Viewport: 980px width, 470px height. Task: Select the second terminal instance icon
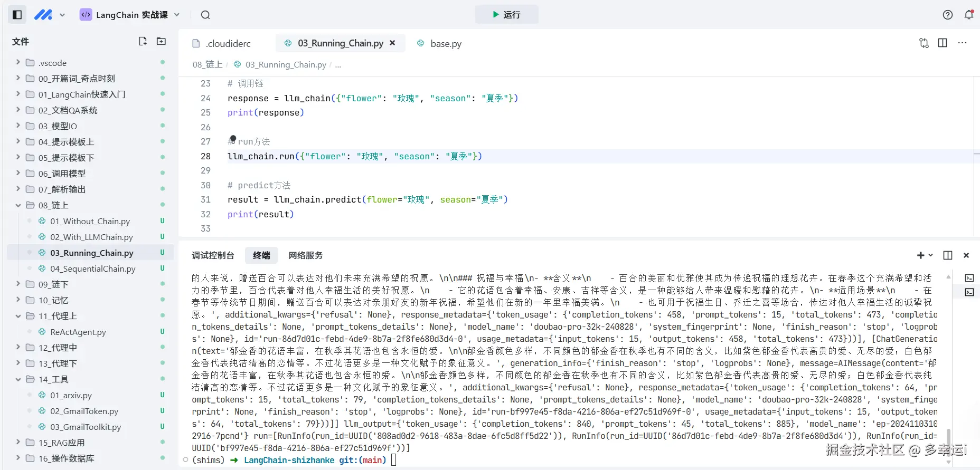click(x=969, y=292)
